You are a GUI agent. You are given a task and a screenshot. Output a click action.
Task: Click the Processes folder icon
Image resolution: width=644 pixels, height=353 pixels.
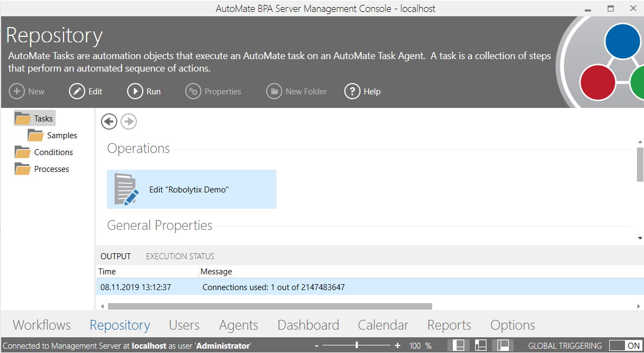point(23,169)
